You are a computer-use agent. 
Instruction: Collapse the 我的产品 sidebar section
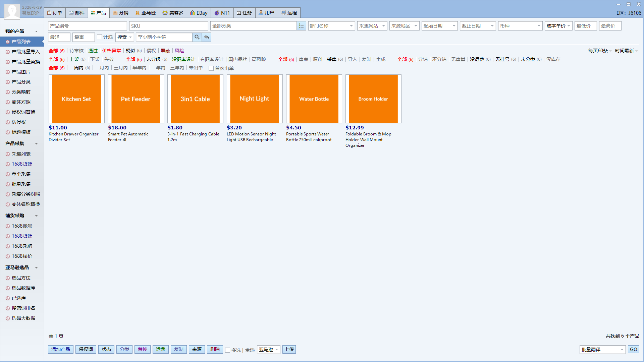click(x=36, y=32)
